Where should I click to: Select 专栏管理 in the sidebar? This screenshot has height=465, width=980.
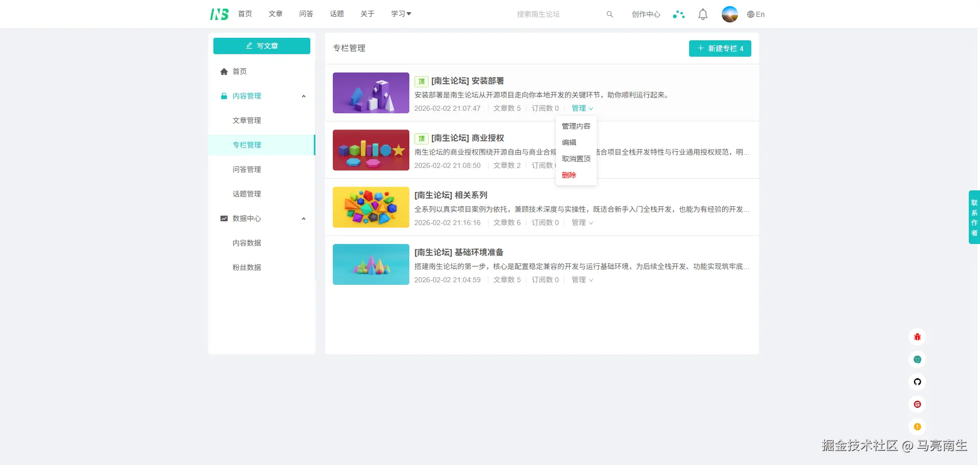(x=247, y=145)
